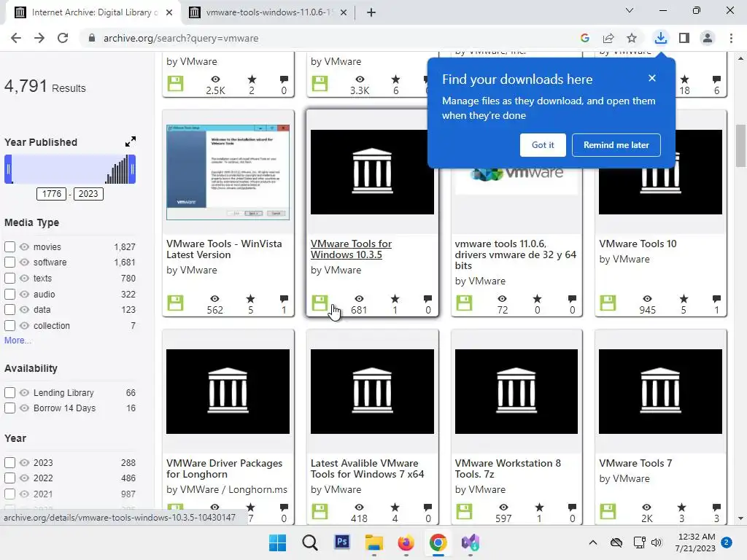The height and width of the screenshot is (560, 747).
Task: Check the texts media type filter
Action: 9,278
